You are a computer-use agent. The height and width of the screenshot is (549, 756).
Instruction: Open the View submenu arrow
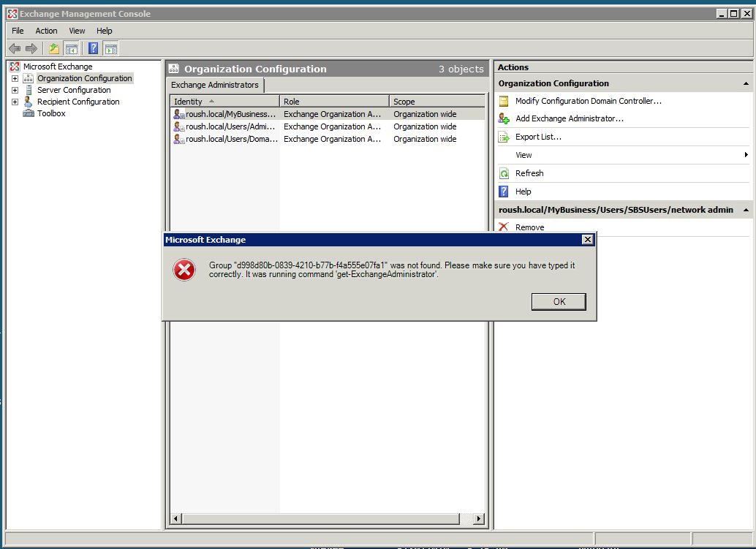pyautogui.click(x=746, y=155)
